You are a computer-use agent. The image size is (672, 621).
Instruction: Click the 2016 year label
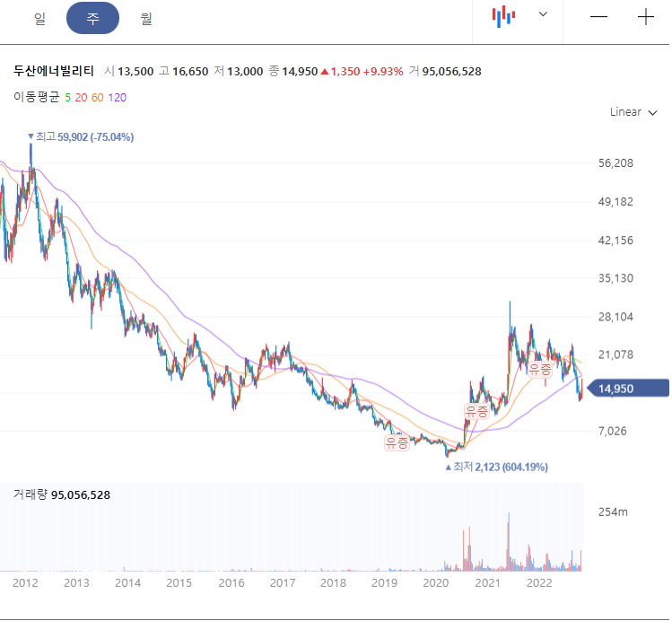(231, 582)
